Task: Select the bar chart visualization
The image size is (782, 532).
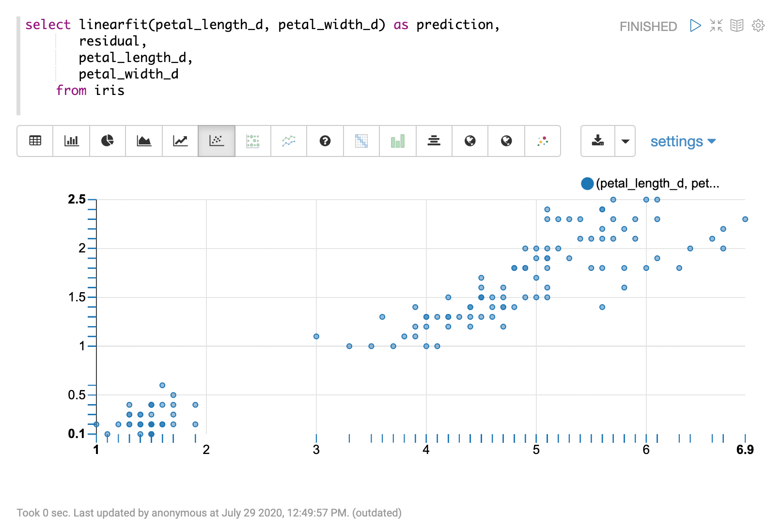Action: [x=71, y=141]
